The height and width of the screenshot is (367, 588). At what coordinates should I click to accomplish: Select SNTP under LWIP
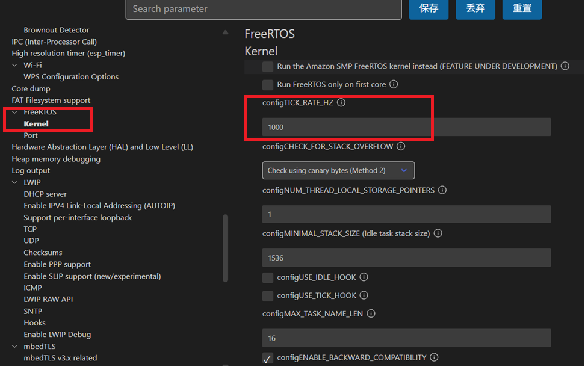pyautogui.click(x=32, y=312)
